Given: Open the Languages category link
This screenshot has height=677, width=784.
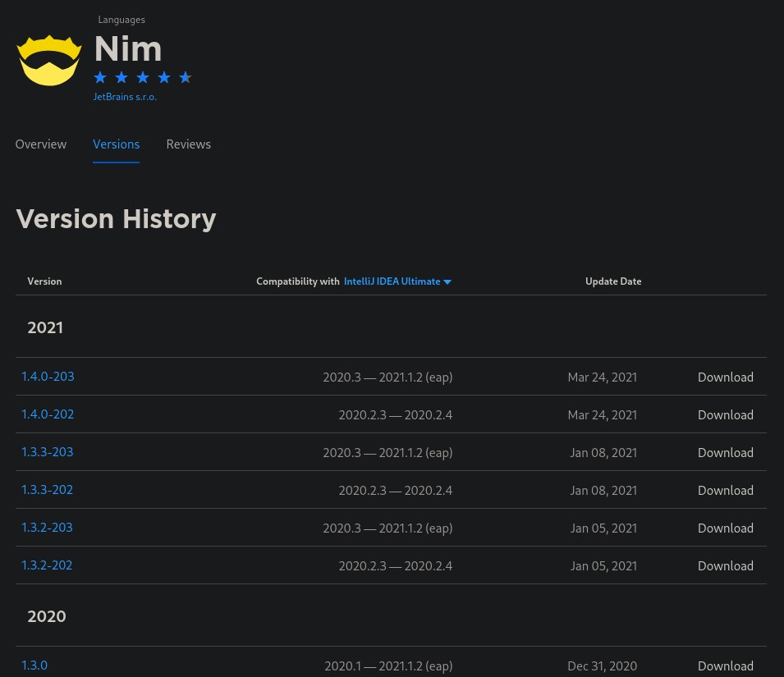Looking at the screenshot, I should (x=121, y=20).
